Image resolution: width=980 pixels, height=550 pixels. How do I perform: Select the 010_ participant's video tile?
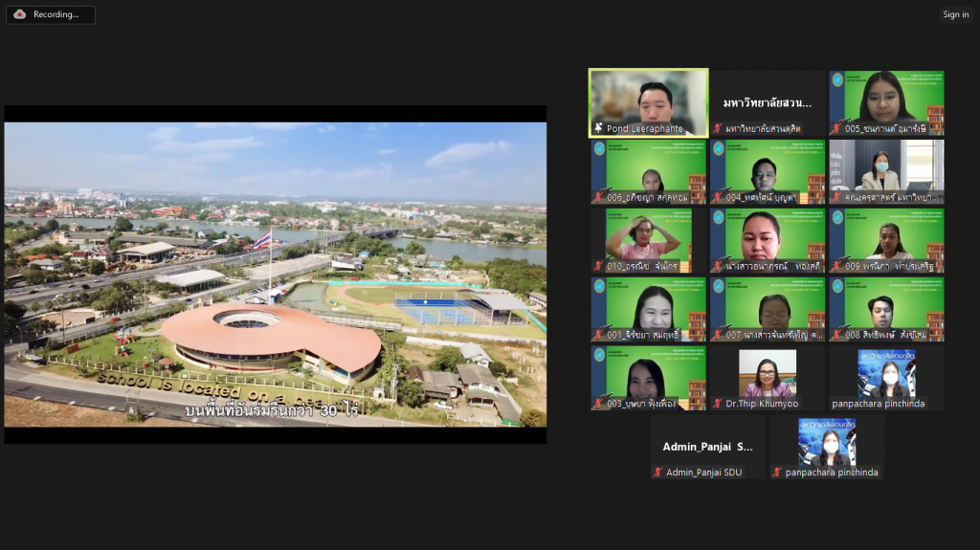pyautogui.click(x=648, y=239)
